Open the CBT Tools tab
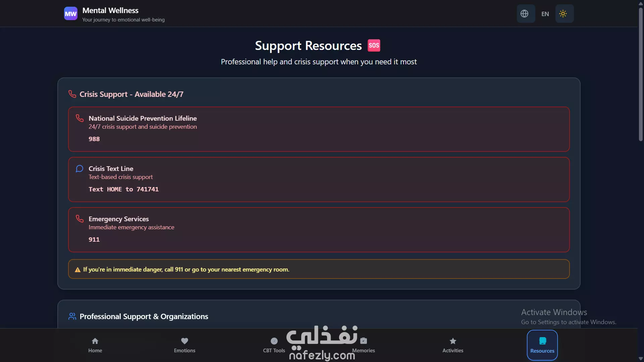The image size is (644, 362). pyautogui.click(x=274, y=345)
